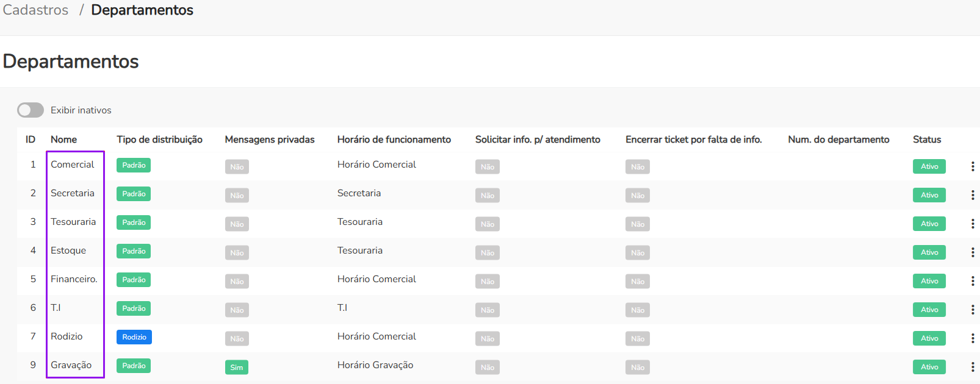
Task: Click the blue Rodizio distribution badge
Action: [134, 337]
